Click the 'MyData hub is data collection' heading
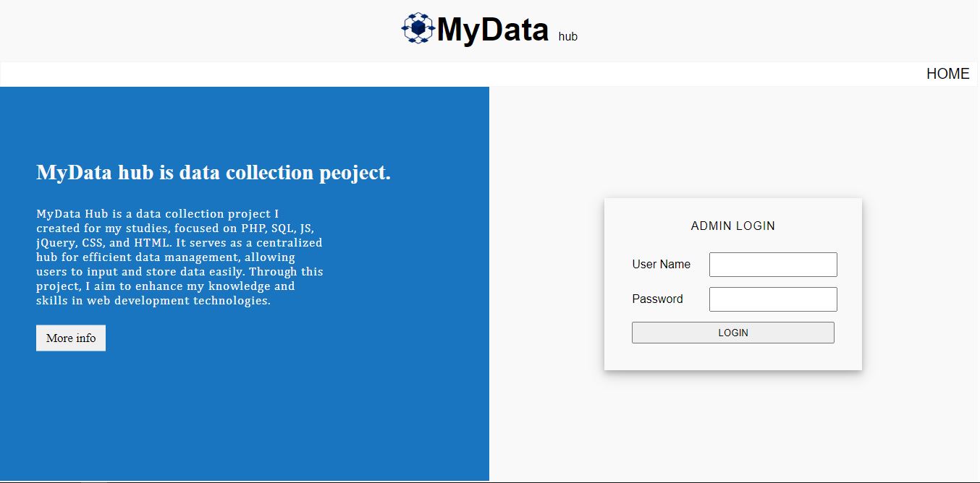 213,172
